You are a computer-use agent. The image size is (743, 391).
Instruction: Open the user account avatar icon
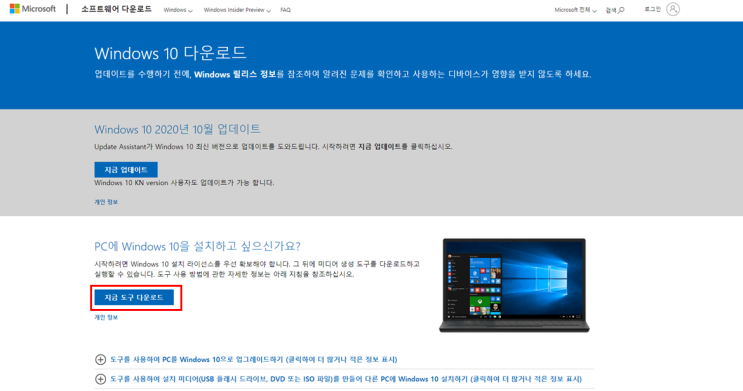[x=673, y=9]
